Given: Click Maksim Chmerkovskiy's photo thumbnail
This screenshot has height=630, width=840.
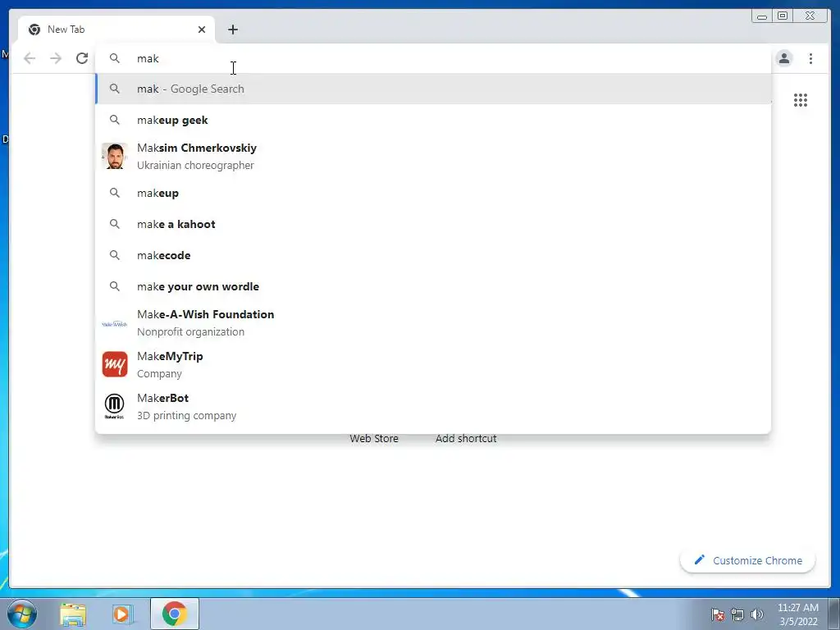Looking at the screenshot, I should (115, 156).
